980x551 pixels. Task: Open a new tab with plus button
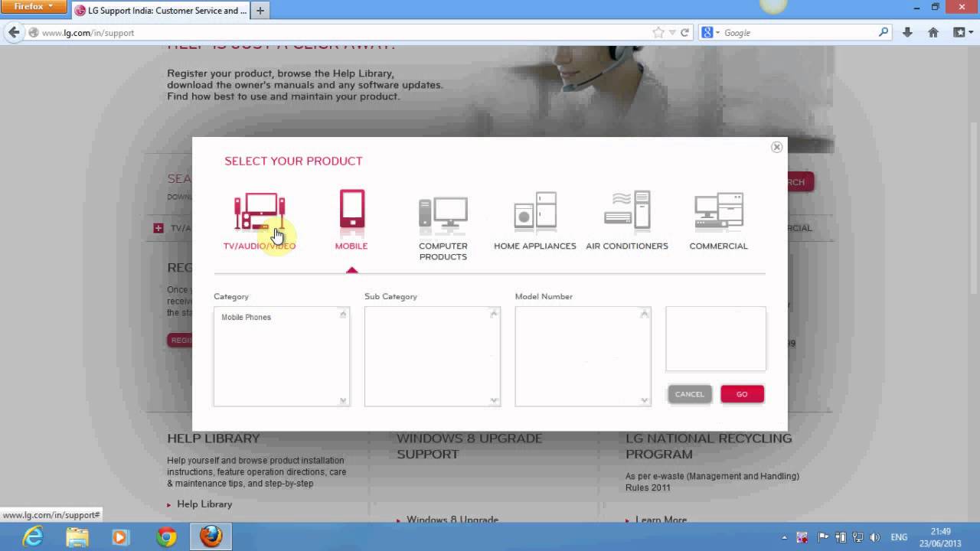pyautogui.click(x=260, y=11)
